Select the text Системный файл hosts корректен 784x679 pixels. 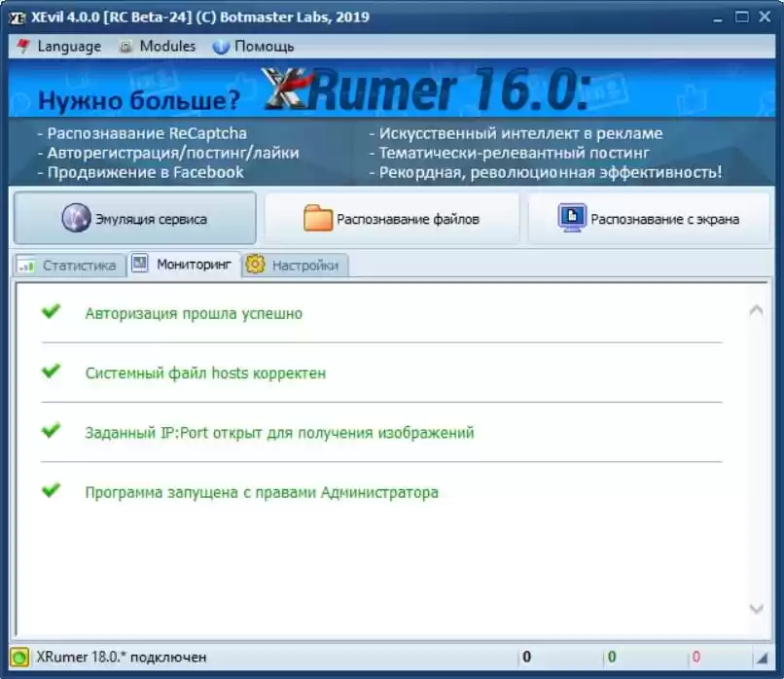pyautogui.click(x=205, y=373)
